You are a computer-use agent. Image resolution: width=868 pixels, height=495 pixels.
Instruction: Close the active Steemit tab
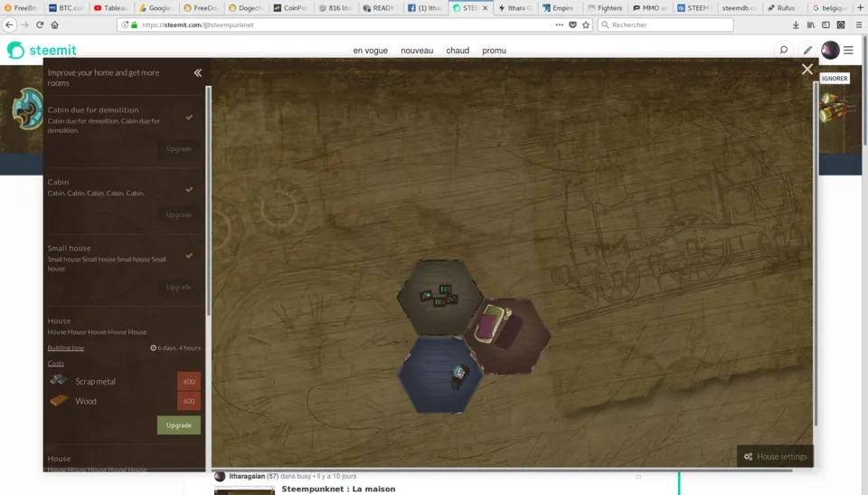485,8
